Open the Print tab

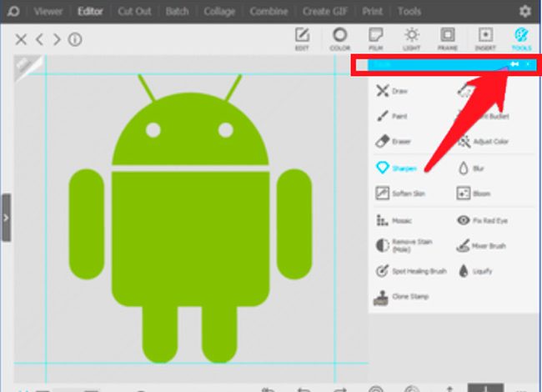pyautogui.click(x=372, y=12)
